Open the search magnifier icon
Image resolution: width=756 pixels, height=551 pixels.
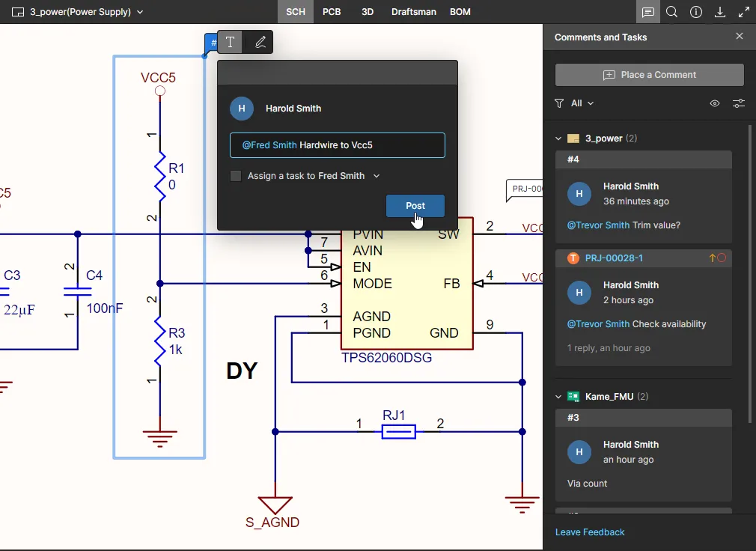(672, 12)
